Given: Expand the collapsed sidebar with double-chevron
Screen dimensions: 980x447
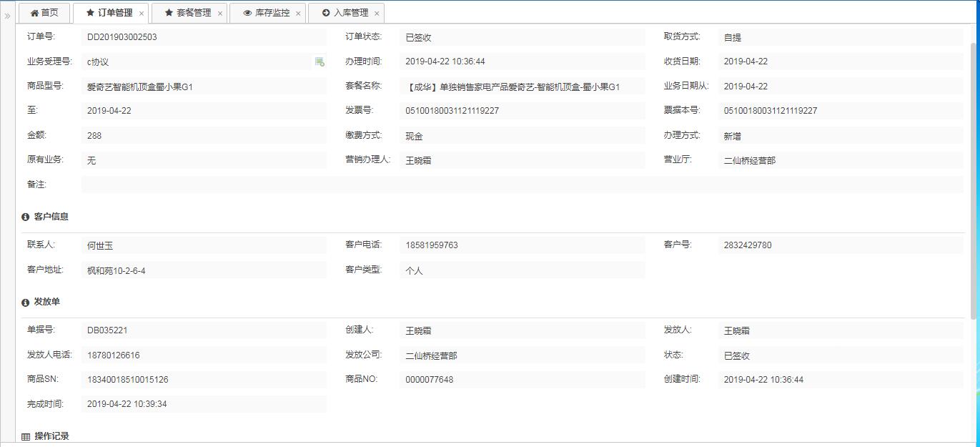Looking at the screenshot, I should [x=7, y=16].
